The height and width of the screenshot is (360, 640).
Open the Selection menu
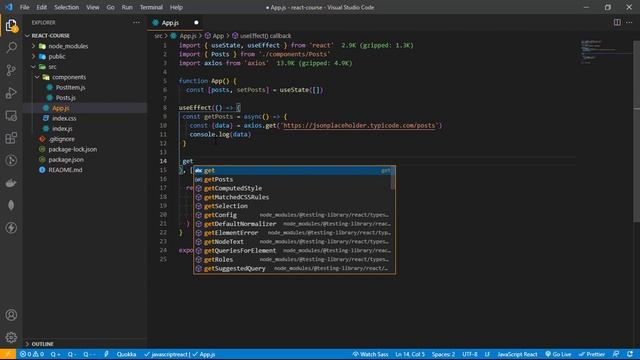pyautogui.click(x=67, y=7)
